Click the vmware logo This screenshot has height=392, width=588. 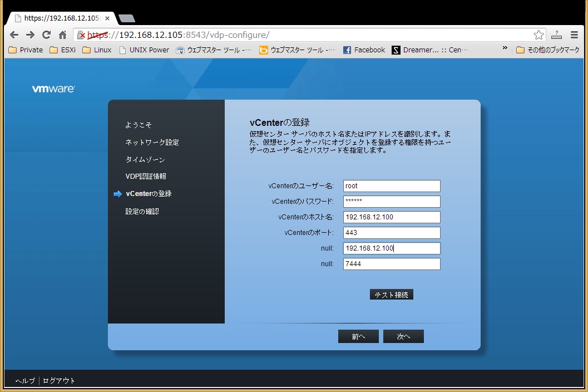(x=53, y=89)
